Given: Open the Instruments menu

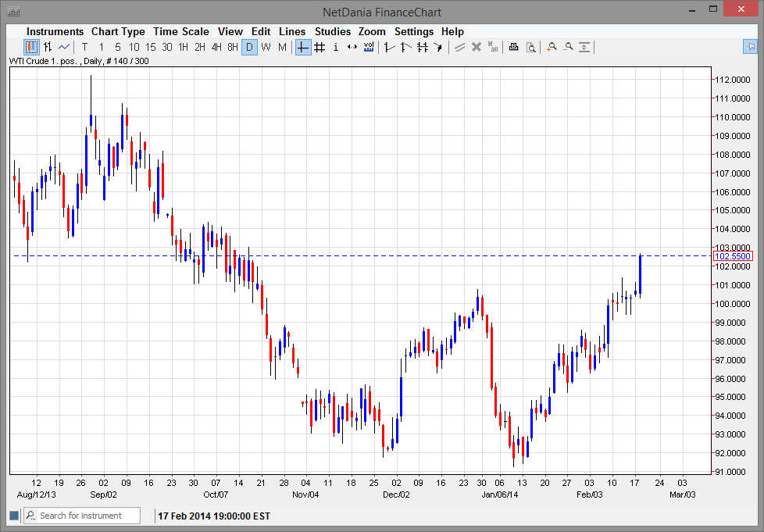Looking at the screenshot, I should [x=55, y=31].
